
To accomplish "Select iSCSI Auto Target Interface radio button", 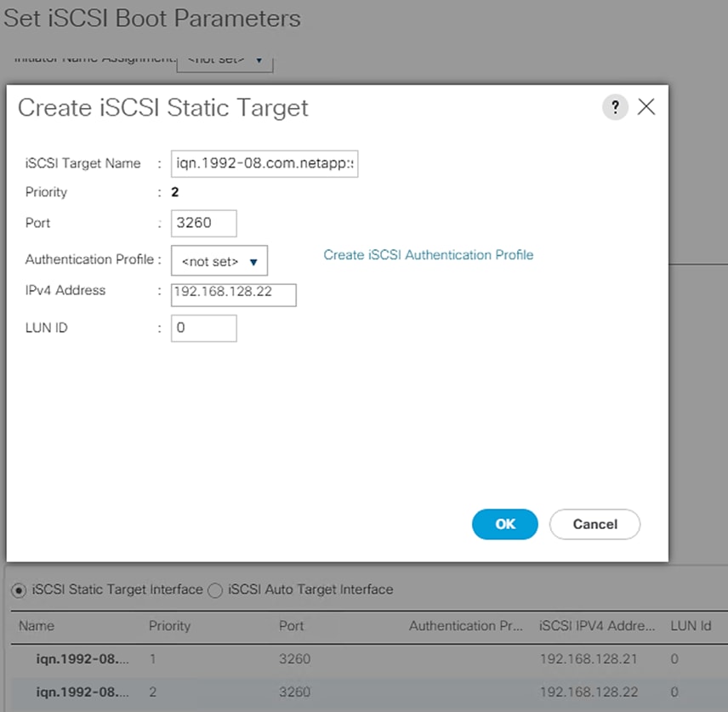I will click(x=215, y=590).
